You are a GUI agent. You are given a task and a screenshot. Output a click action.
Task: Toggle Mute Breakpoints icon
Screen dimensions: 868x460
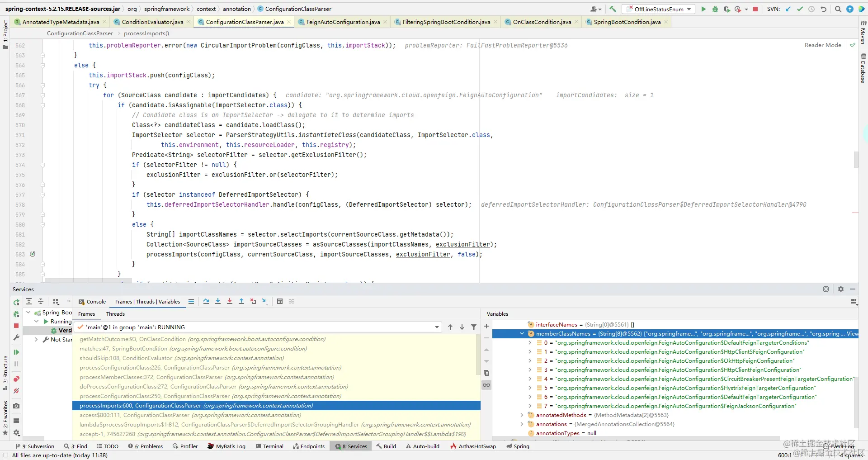click(x=16, y=390)
